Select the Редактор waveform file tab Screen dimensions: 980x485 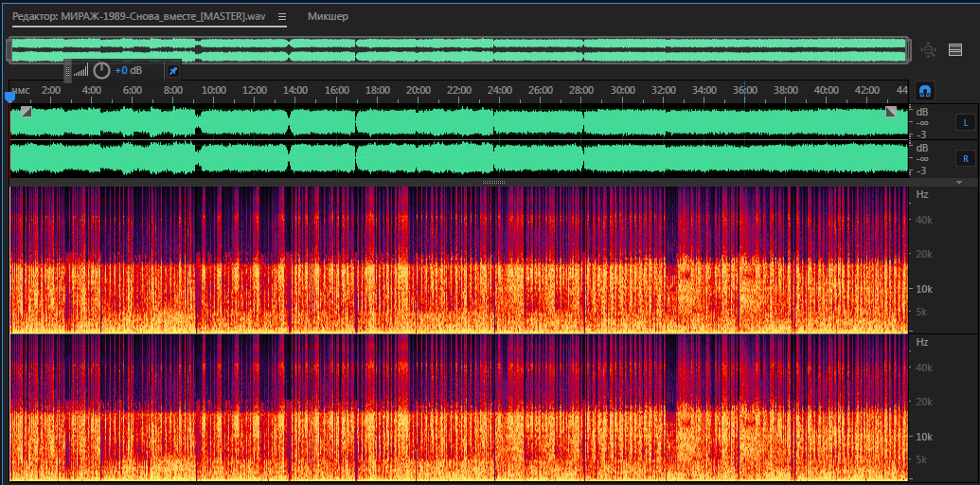coord(150,17)
